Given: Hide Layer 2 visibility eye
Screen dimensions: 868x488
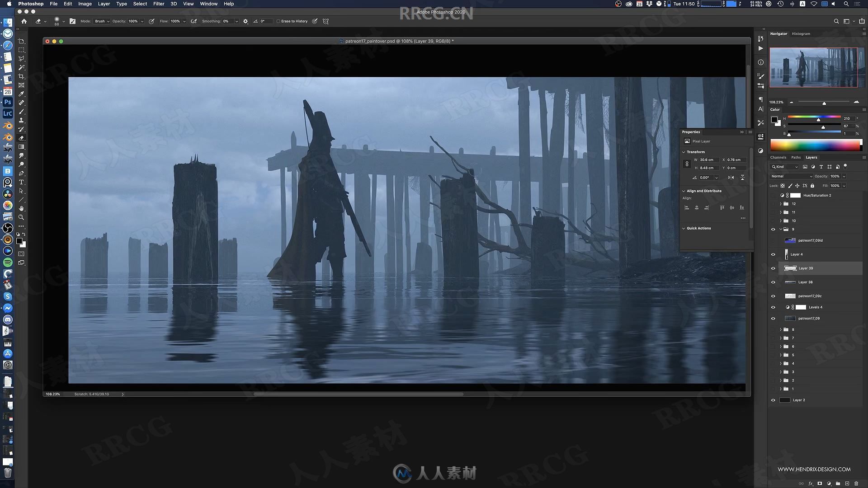Looking at the screenshot, I should point(773,400).
